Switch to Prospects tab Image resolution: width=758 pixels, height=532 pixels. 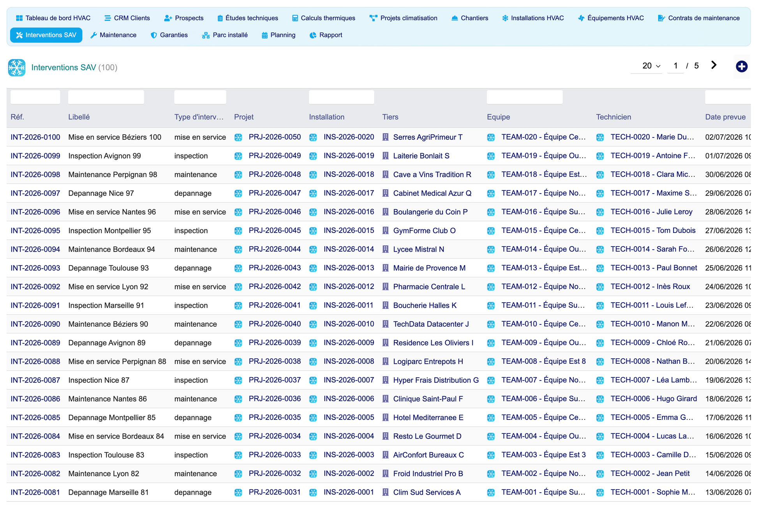pyautogui.click(x=184, y=18)
